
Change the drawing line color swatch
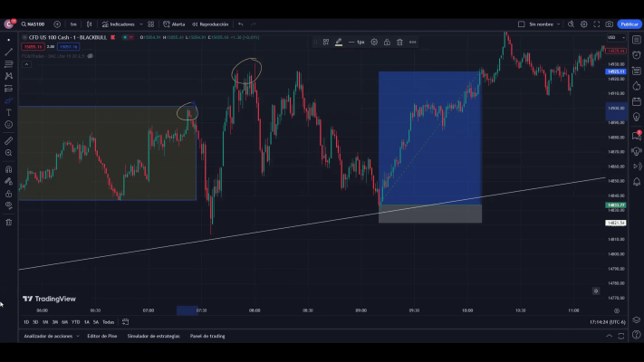point(339,42)
